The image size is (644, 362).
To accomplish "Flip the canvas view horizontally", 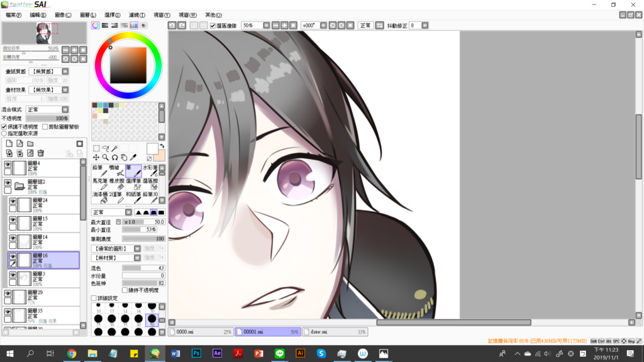I will click(x=380, y=25).
